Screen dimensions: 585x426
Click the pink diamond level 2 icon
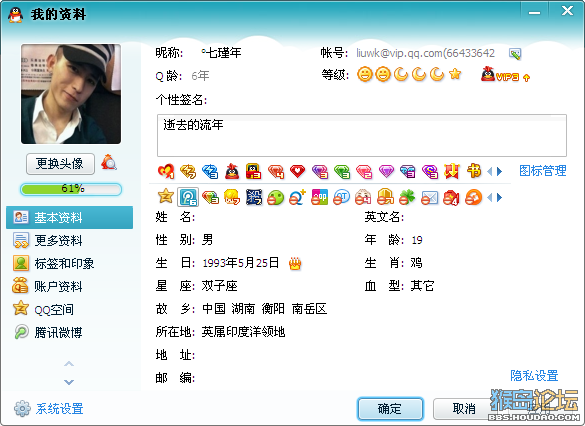[x=364, y=171]
